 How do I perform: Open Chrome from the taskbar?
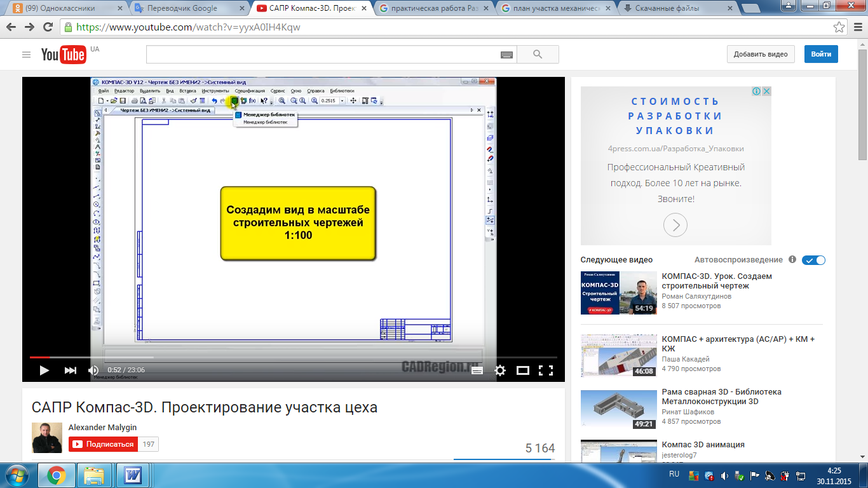[x=57, y=475]
